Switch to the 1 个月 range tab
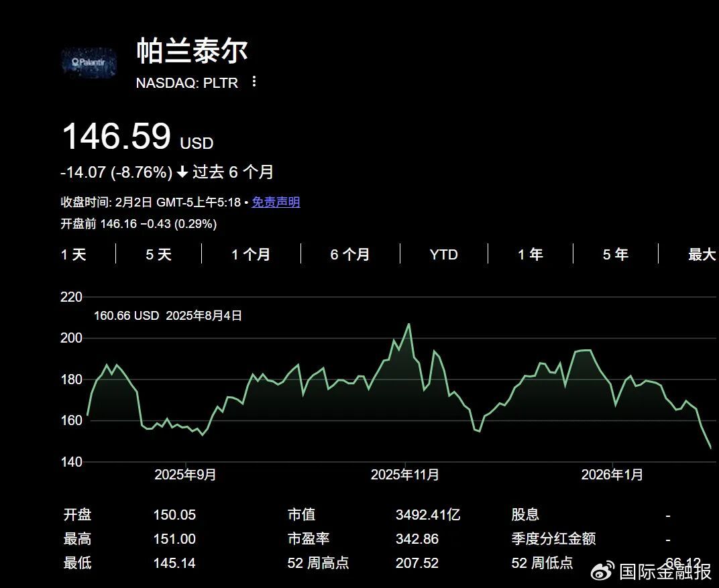The width and height of the screenshot is (719, 588). pyautogui.click(x=251, y=254)
